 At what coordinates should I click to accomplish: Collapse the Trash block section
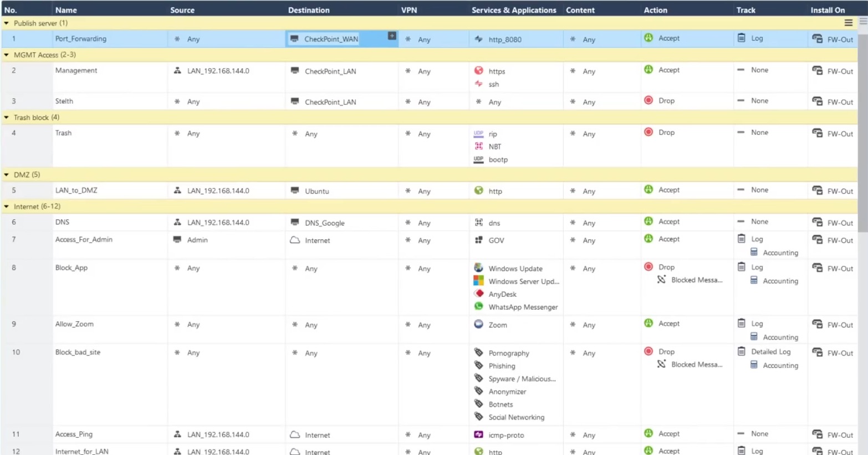pos(7,118)
